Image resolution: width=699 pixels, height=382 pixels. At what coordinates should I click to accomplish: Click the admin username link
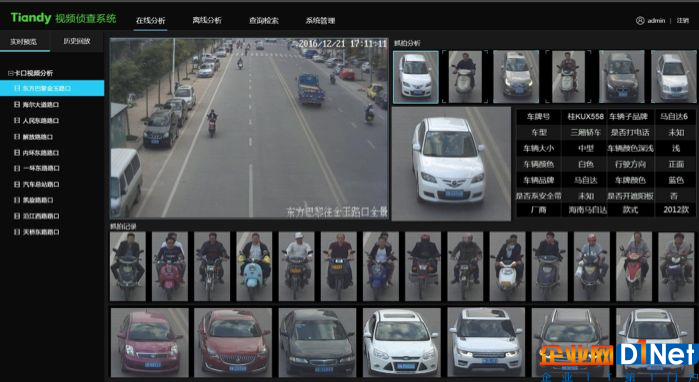[x=656, y=21]
